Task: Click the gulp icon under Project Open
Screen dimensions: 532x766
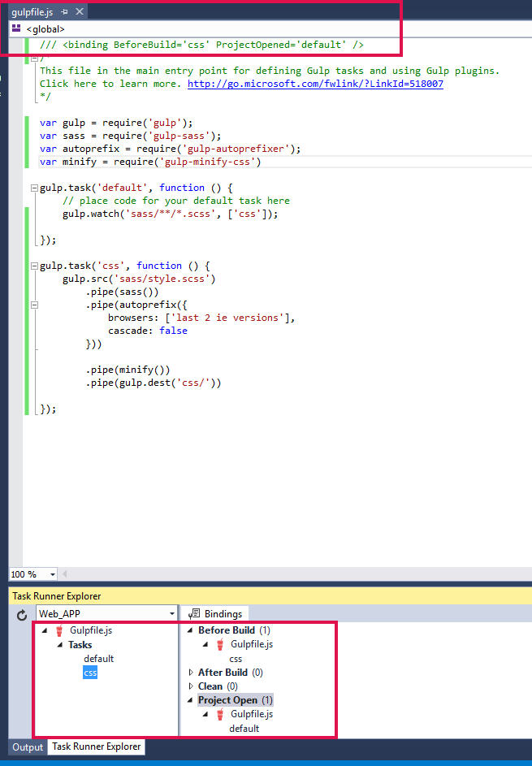Action: point(219,714)
